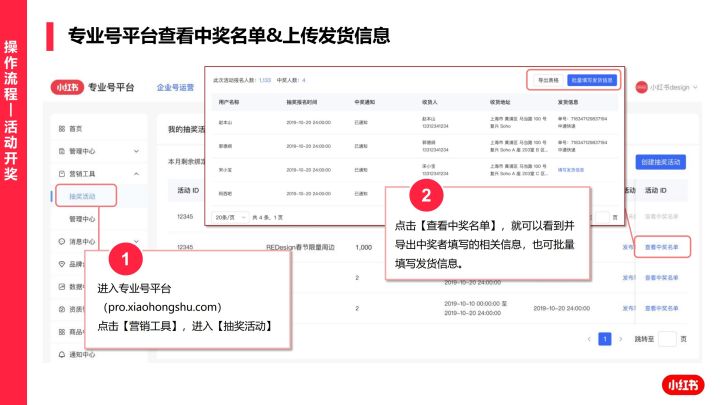Open 首页 in the sidebar
The width and height of the screenshot is (720, 405).
75,129
